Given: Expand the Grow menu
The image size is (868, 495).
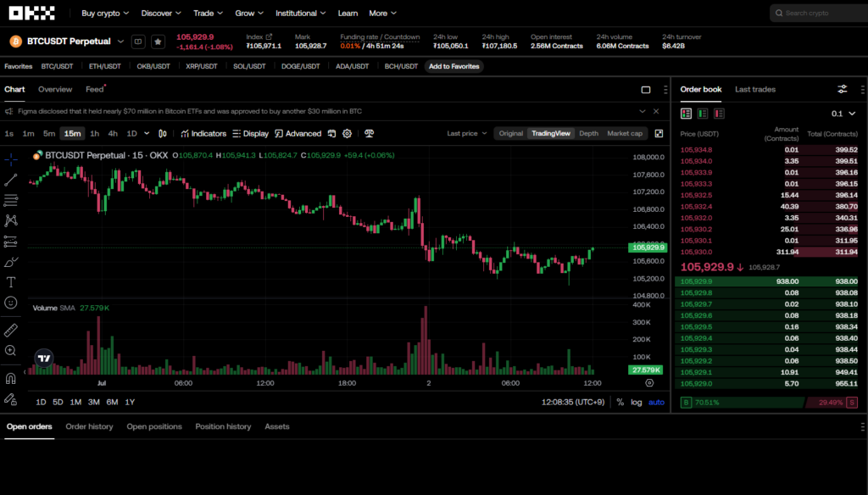Looking at the screenshot, I should (x=249, y=14).
